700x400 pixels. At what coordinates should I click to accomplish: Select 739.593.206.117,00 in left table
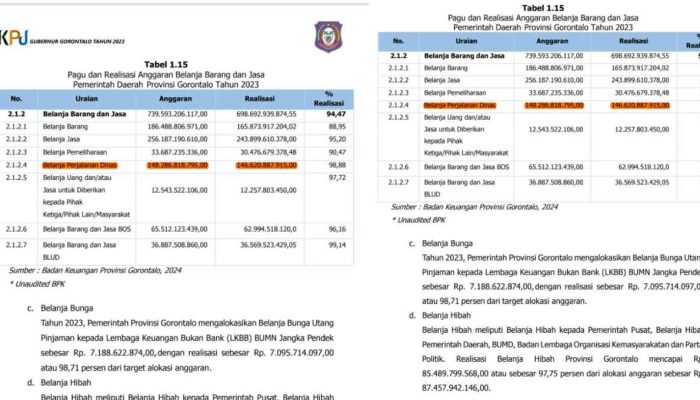[177, 114]
